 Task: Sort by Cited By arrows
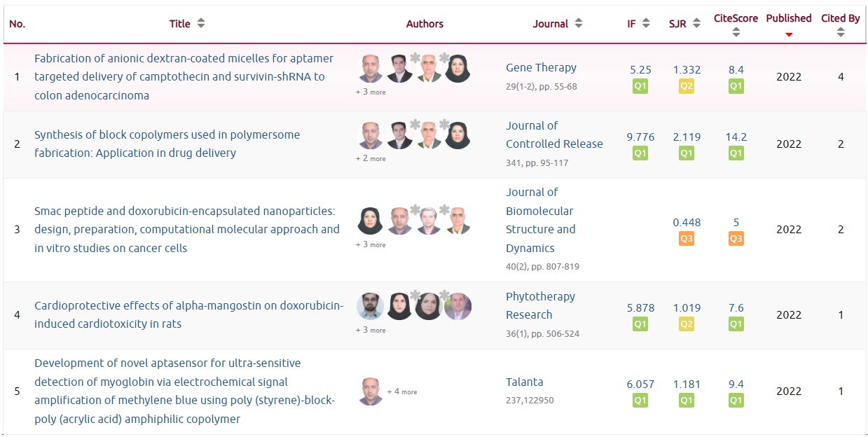pyautogui.click(x=841, y=32)
